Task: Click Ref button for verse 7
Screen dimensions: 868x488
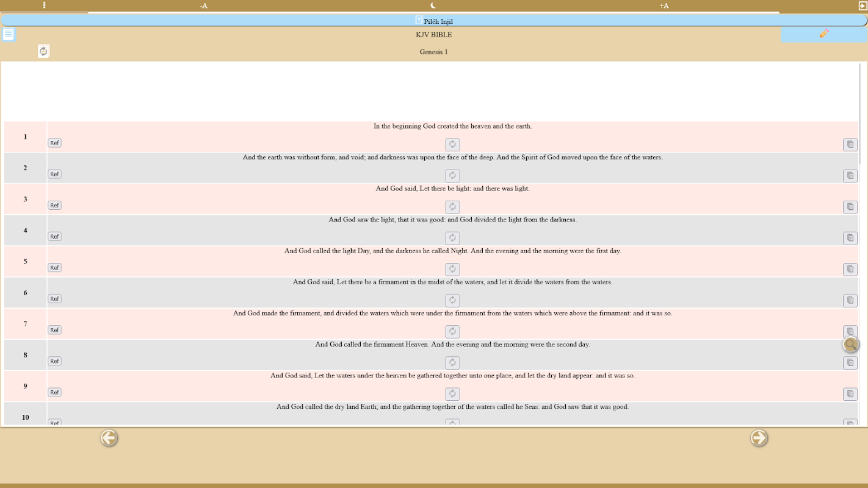Action: 55,329
